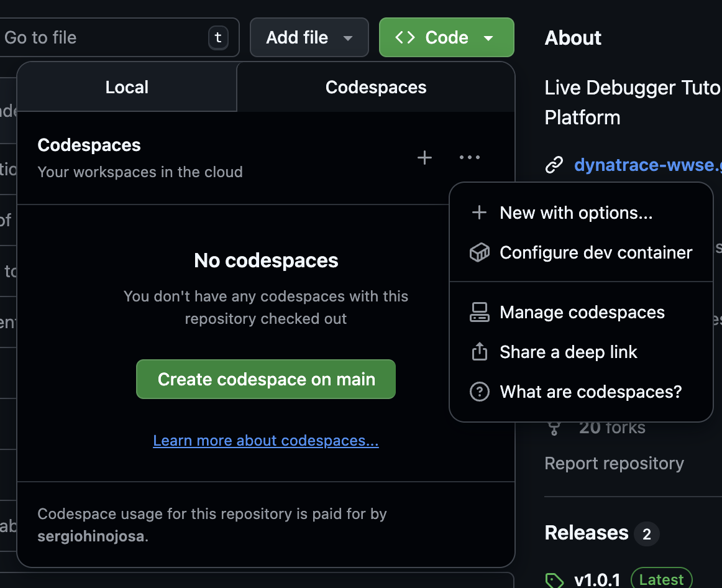Click the question mark help icon

click(479, 392)
